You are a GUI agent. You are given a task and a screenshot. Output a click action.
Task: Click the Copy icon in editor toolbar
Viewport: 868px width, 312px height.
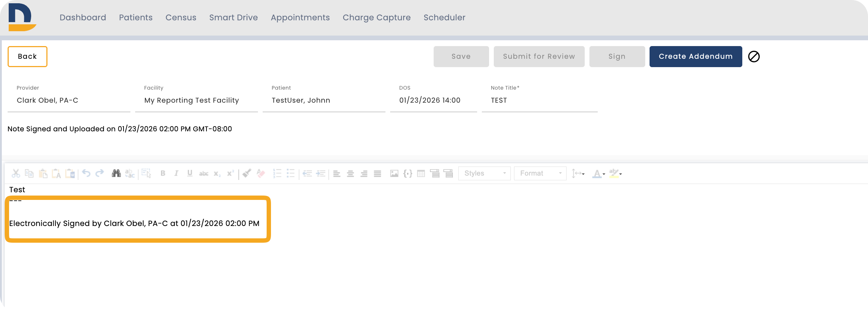(x=29, y=173)
